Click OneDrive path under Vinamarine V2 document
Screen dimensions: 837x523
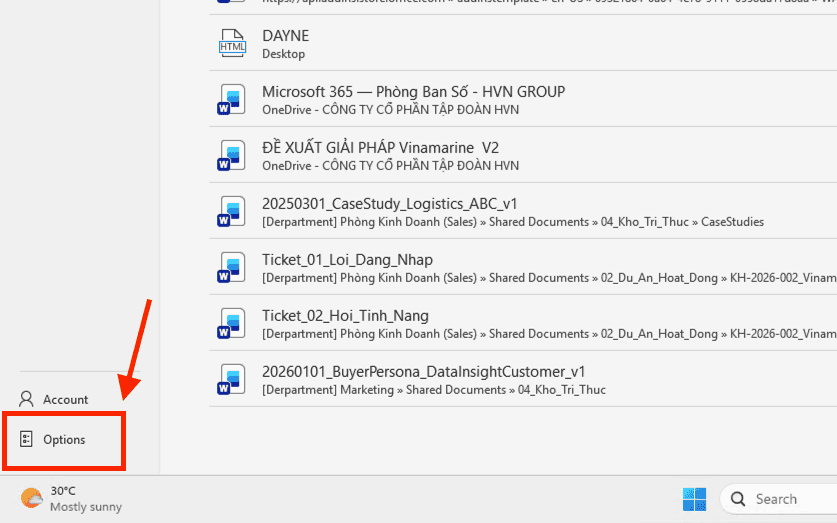tap(390, 165)
